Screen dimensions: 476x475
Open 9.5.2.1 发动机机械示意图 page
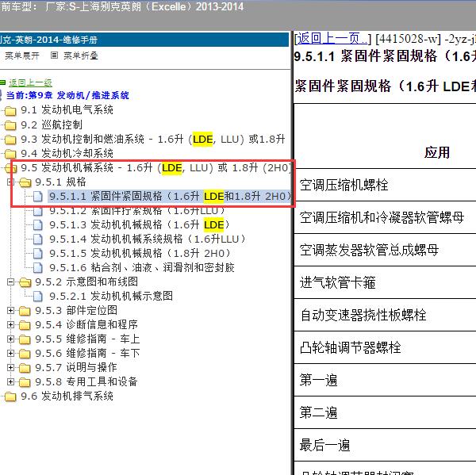(111, 296)
